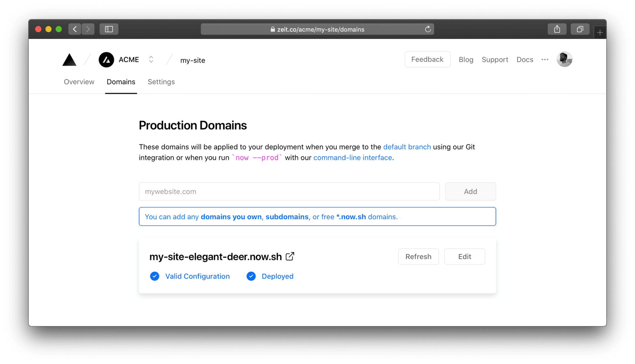Toggle the browser sidebar icon
Screen dimensions: 635x364
[x=109, y=29]
